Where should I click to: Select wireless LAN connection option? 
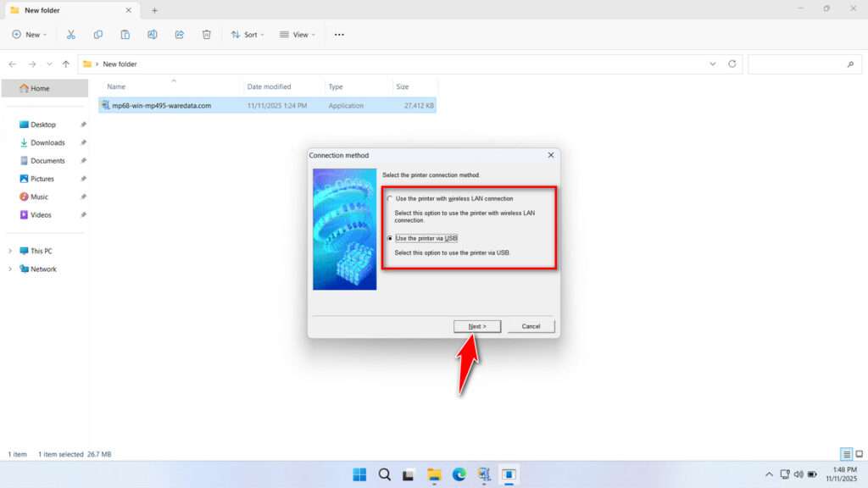(x=390, y=198)
